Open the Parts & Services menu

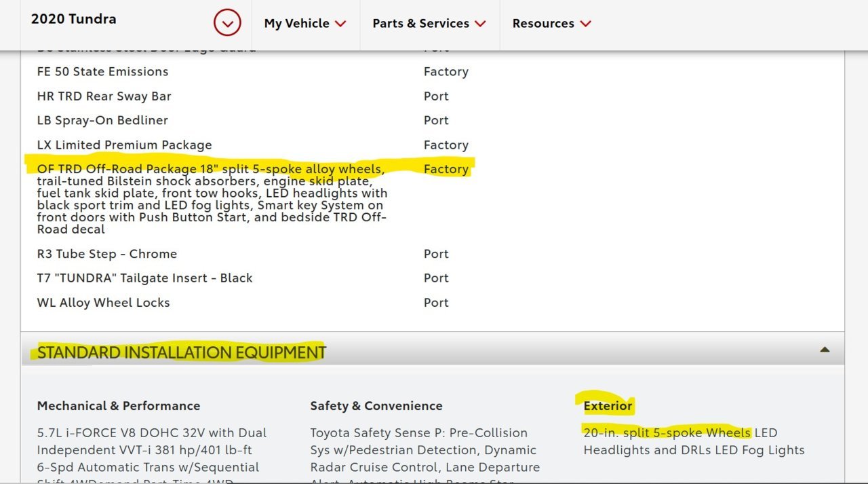click(x=429, y=23)
